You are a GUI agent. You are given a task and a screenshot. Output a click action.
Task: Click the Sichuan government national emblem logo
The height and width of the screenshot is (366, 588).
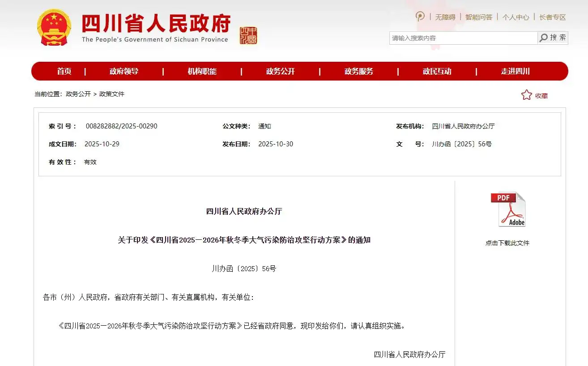click(x=54, y=28)
